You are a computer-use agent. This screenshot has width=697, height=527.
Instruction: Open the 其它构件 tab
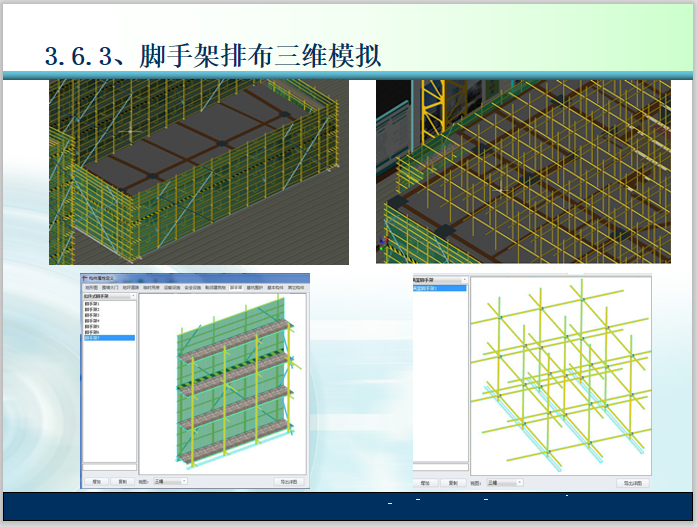(297, 287)
